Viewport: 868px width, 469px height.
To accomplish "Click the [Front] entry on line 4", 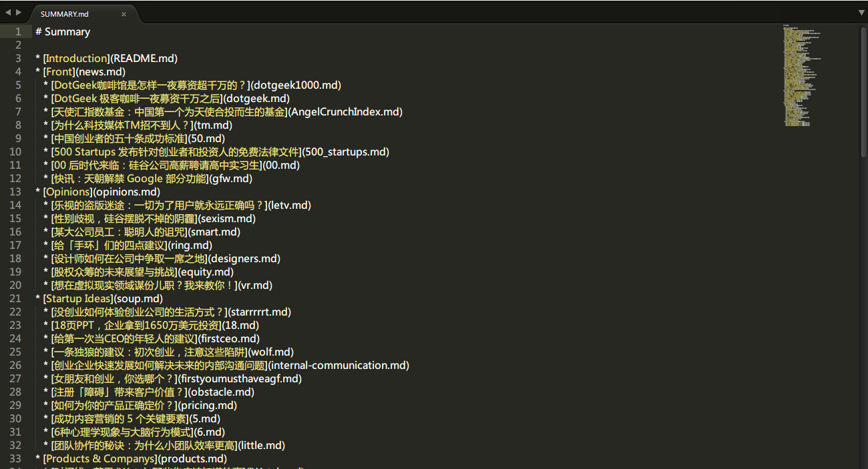I will [59, 72].
